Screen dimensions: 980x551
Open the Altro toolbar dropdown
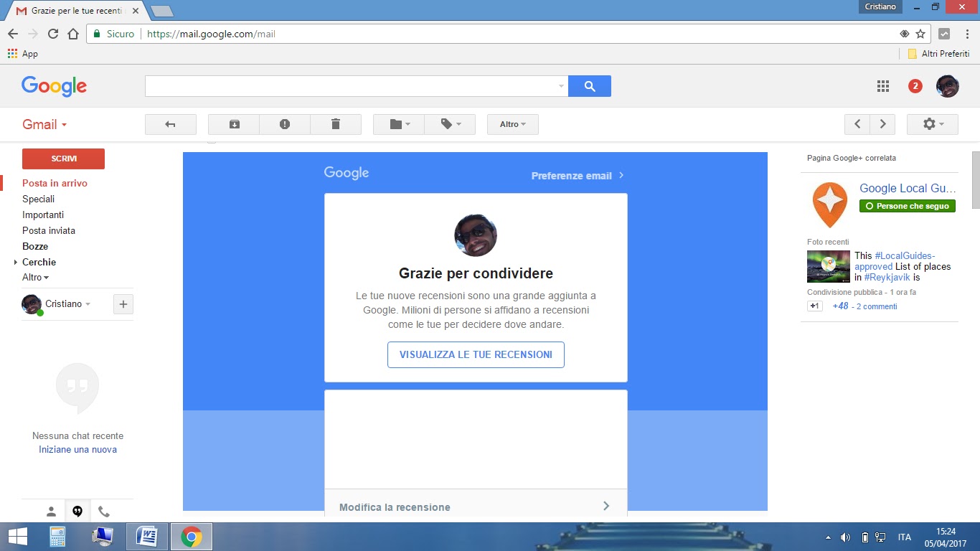tap(513, 124)
